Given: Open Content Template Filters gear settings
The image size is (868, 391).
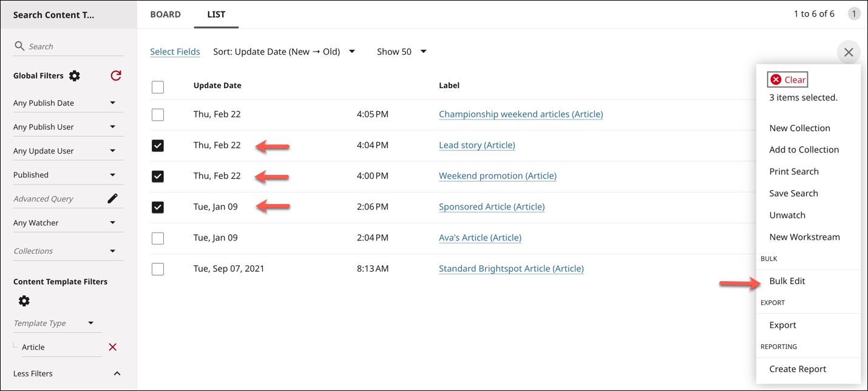Looking at the screenshot, I should [x=24, y=301].
